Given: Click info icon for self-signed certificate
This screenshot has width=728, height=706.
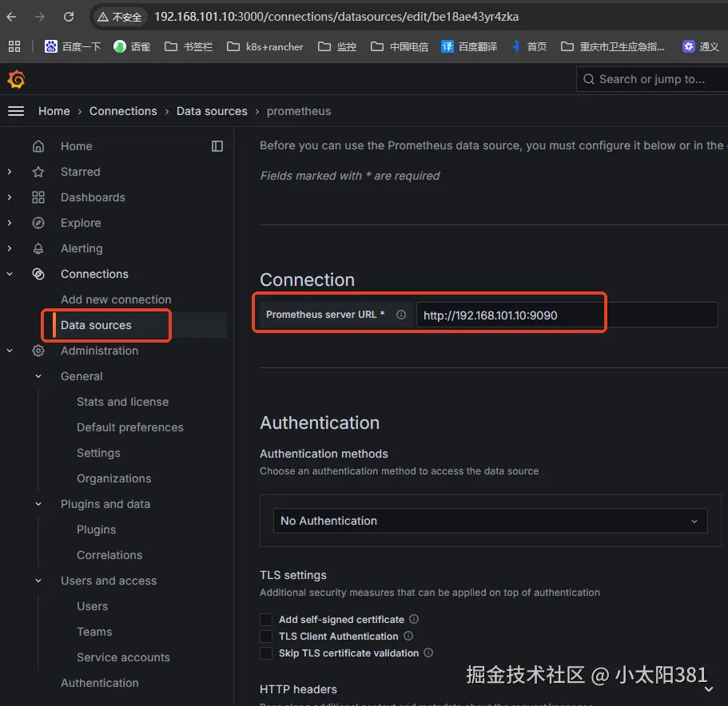Looking at the screenshot, I should point(414,619).
